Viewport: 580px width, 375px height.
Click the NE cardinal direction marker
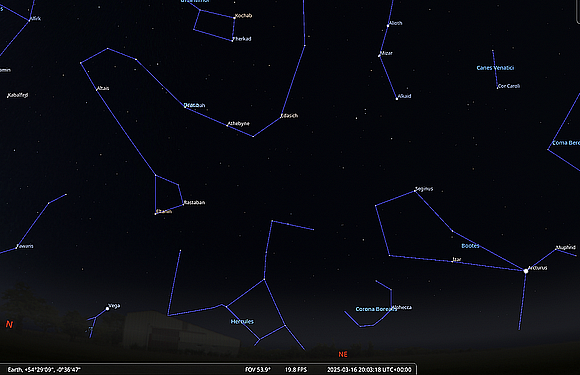tap(343, 354)
